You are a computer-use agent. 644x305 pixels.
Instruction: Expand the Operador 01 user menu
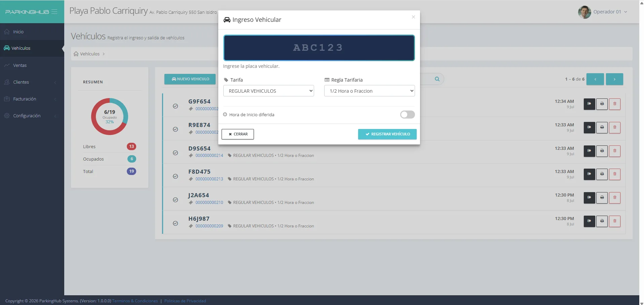tap(603, 12)
